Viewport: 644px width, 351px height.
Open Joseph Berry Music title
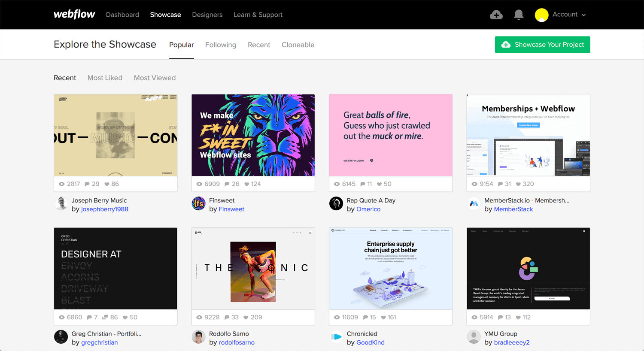click(99, 200)
